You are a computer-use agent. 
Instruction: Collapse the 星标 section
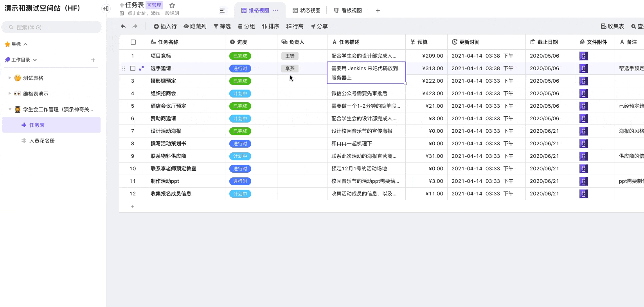(x=25, y=44)
